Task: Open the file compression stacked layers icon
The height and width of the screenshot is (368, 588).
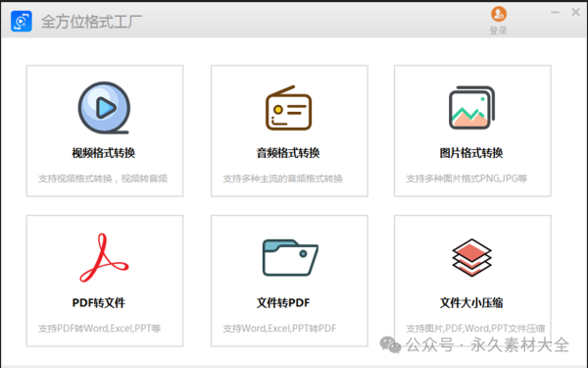Action: pos(471,257)
